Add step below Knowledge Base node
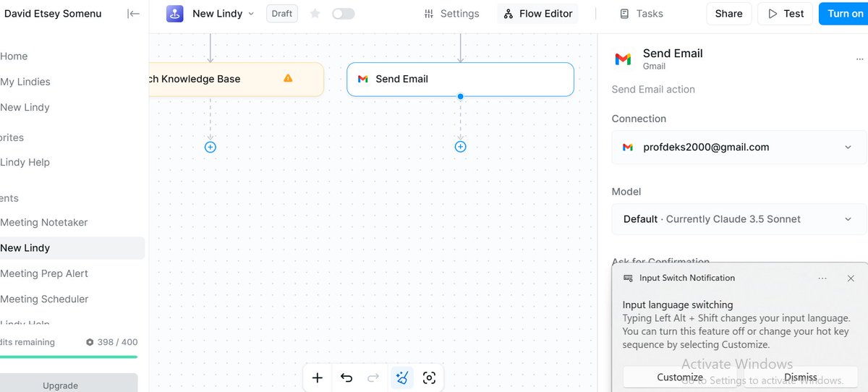The height and width of the screenshot is (392, 868). pos(210,147)
